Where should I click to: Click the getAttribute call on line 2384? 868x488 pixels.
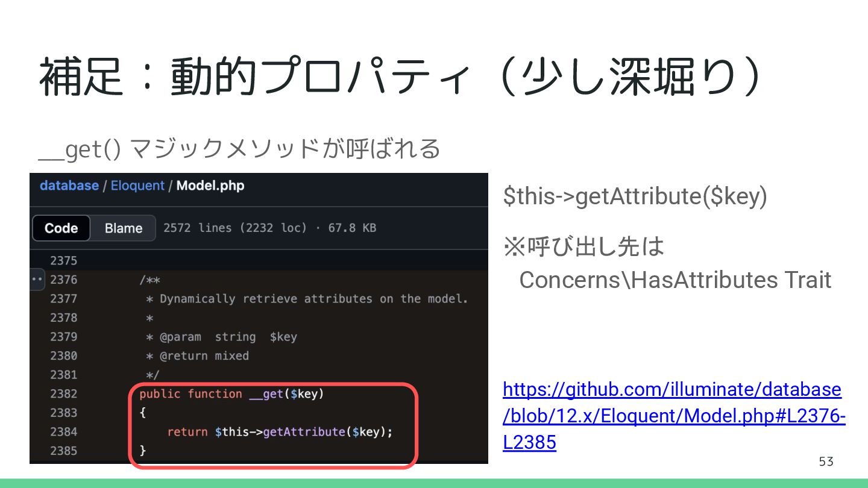pyautogui.click(x=304, y=432)
